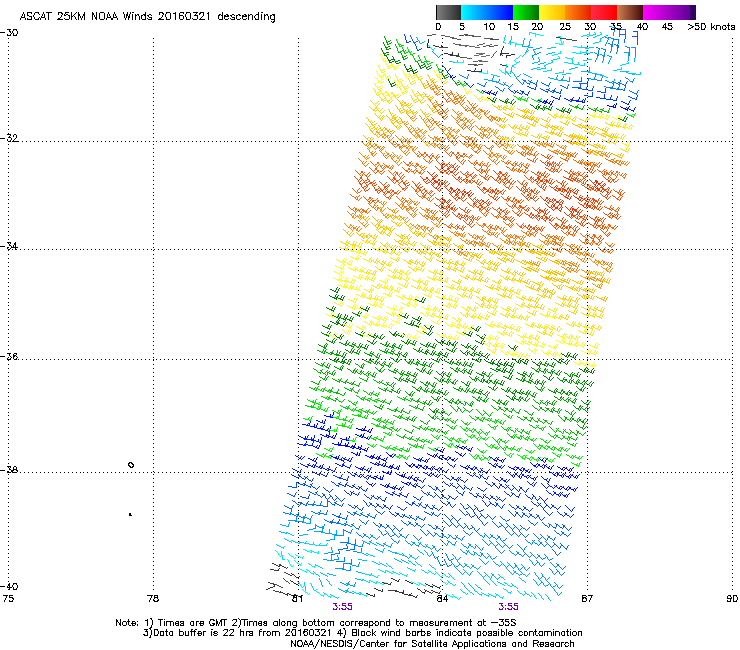Click the small black island dot below the island outline
Screen dimensions: 740x650
click(x=130, y=514)
